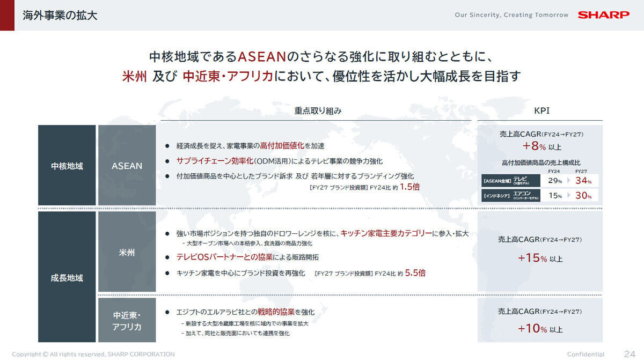Click the +8% 以上 CAGR value
The image size is (644, 362).
[x=541, y=146]
